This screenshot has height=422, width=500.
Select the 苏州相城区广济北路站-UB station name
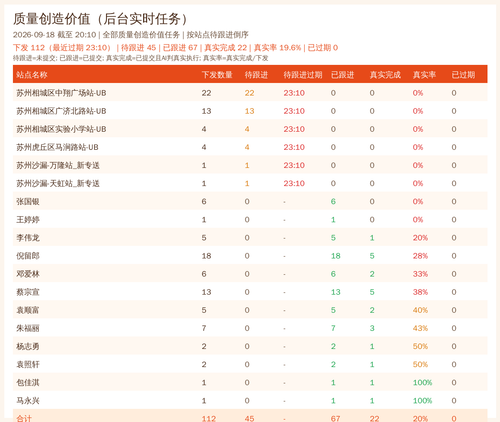(x=61, y=111)
